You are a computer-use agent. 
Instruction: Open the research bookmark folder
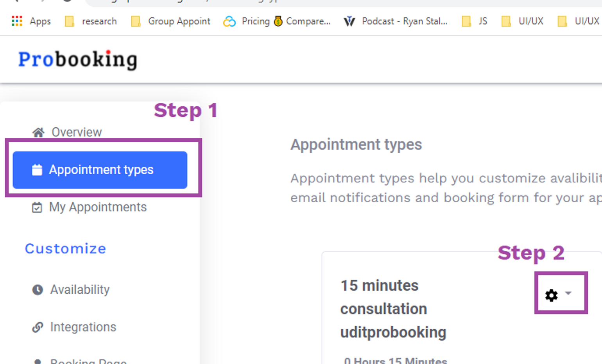click(91, 21)
